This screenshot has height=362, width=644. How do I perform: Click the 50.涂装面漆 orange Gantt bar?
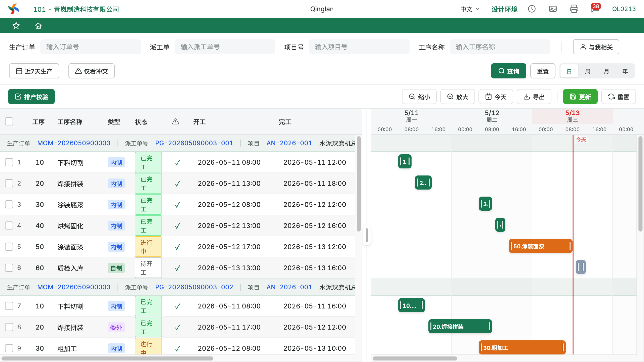[x=541, y=246]
